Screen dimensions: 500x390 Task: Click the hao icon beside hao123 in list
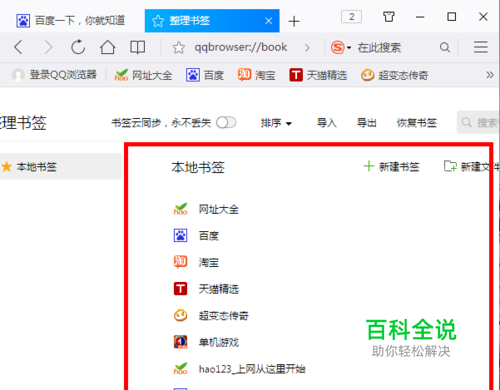coord(180,368)
